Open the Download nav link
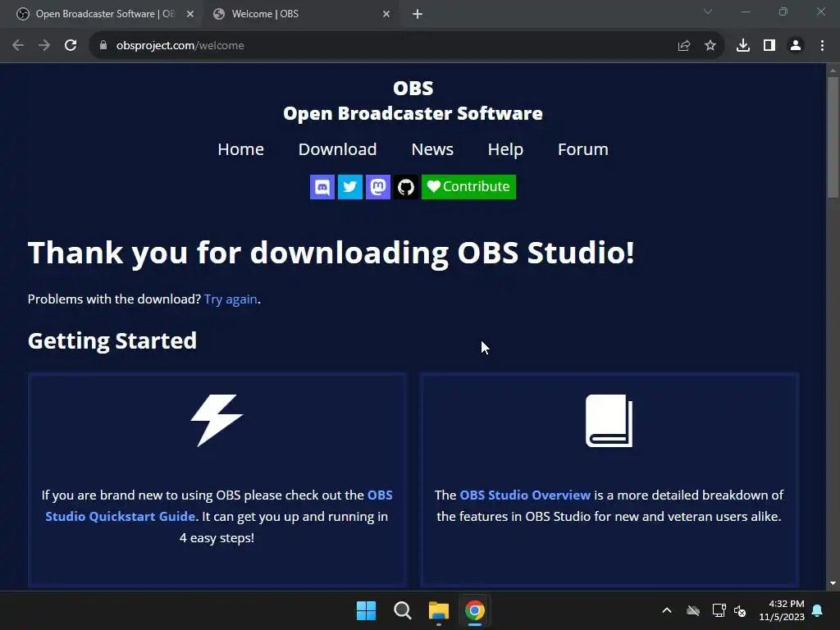The width and height of the screenshot is (840, 630). (x=337, y=149)
